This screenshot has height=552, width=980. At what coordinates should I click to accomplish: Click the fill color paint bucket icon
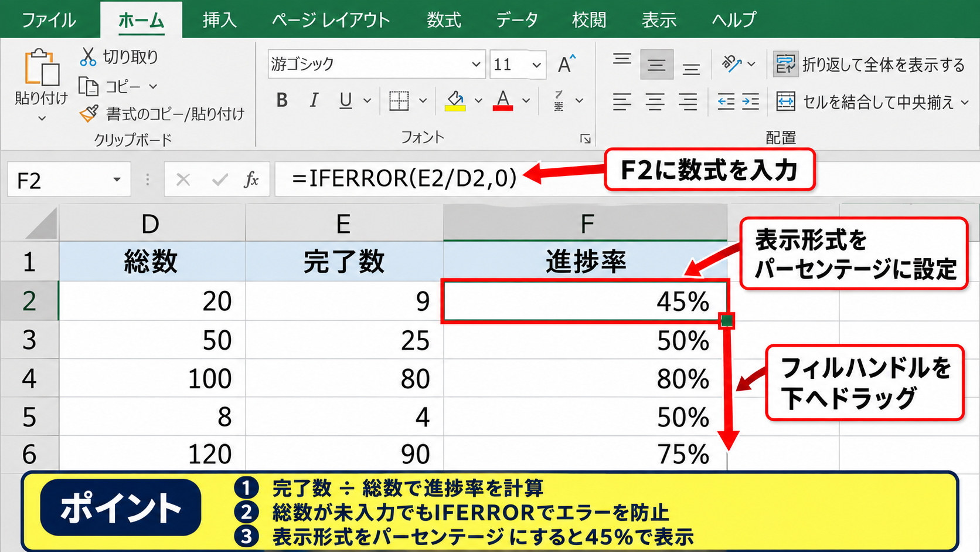(x=455, y=100)
